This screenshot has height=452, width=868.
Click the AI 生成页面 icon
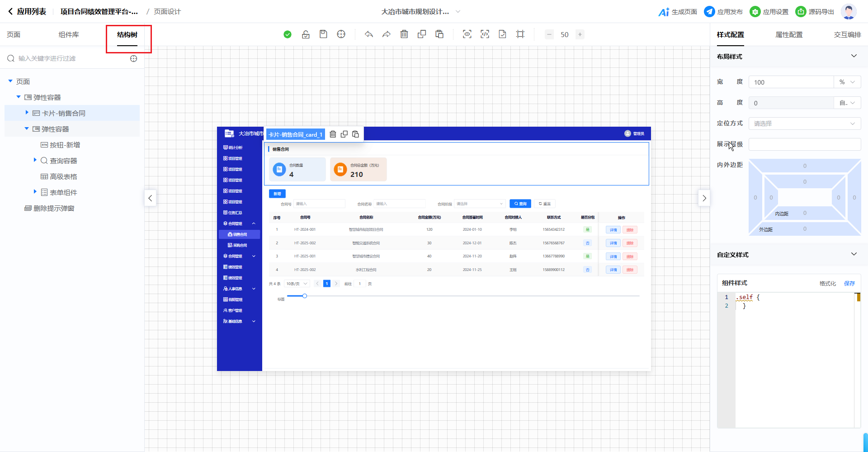pyautogui.click(x=664, y=12)
